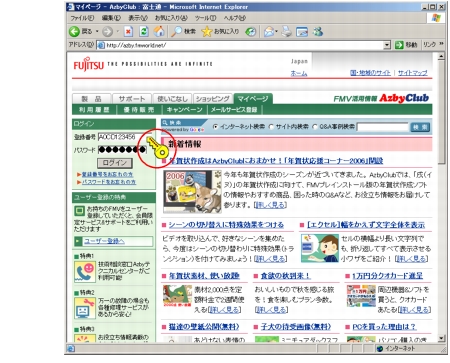The image size is (450, 363).
Task: Select the Q&A事例検索 radio button
Action: pyautogui.click(x=315, y=127)
